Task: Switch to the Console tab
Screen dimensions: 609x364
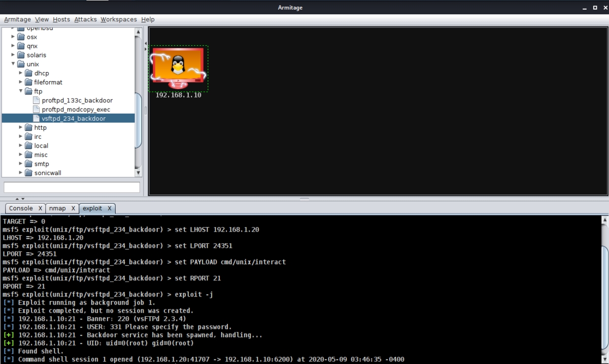Action: tap(21, 208)
